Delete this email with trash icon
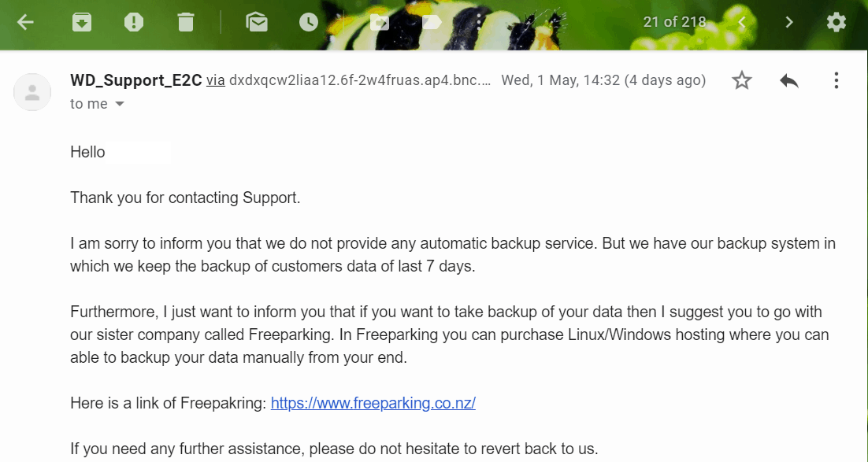 point(186,22)
